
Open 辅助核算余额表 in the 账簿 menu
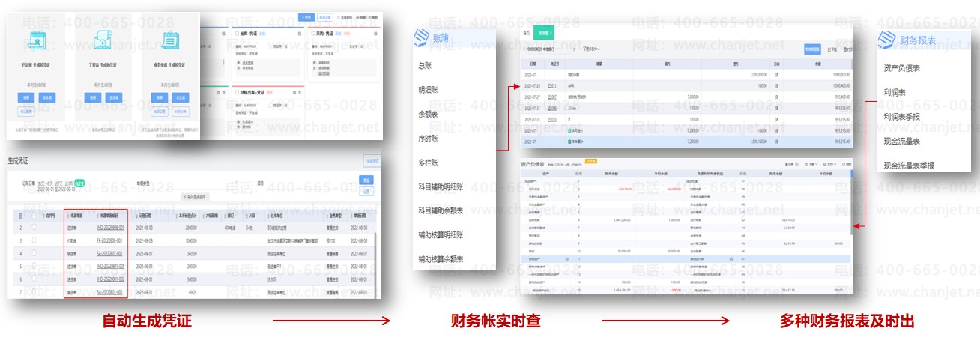point(441,258)
